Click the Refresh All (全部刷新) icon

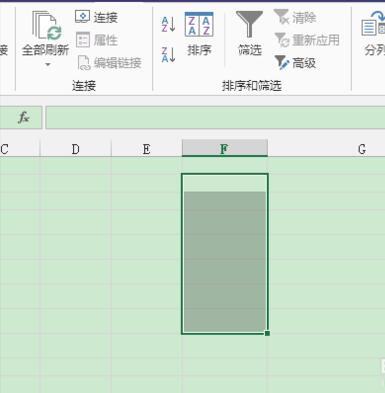[x=46, y=26]
